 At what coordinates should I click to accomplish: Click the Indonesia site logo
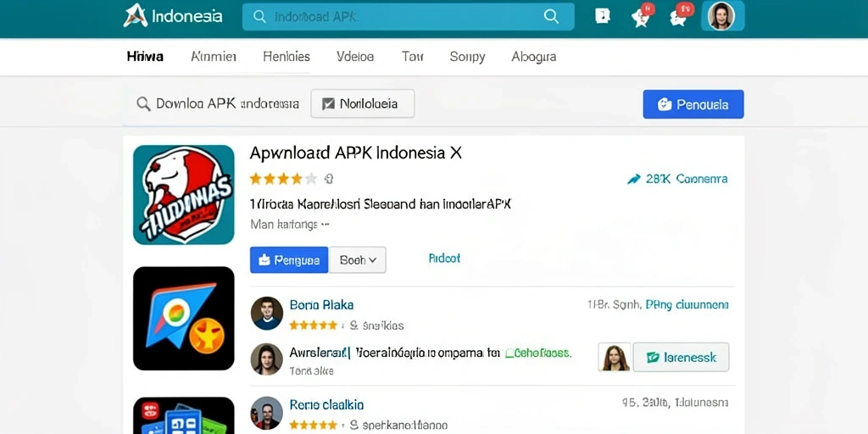click(x=173, y=15)
